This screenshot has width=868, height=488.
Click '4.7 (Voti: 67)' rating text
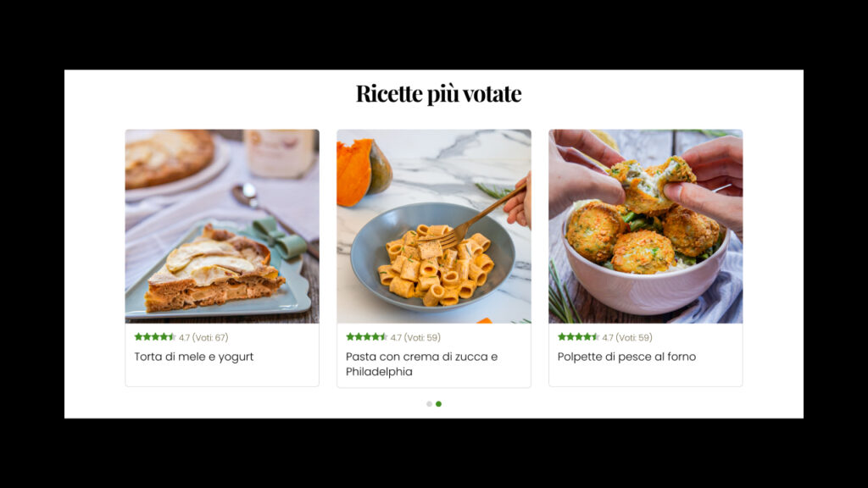pyautogui.click(x=203, y=337)
